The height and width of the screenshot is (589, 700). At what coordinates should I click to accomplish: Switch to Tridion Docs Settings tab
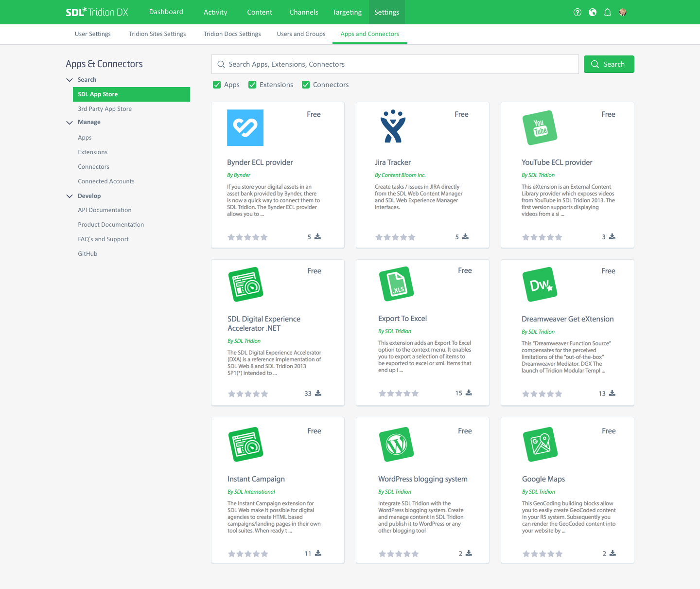click(x=232, y=34)
